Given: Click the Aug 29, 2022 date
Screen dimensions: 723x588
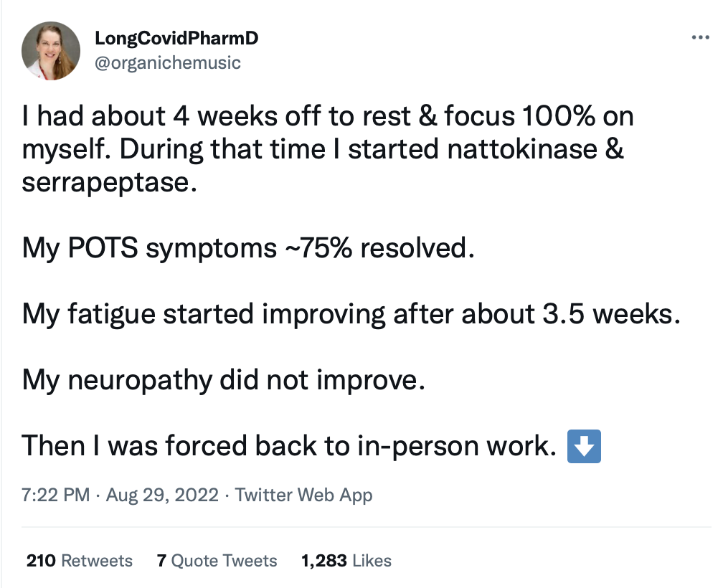Looking at the screenshot, I should [x=162, y=495].
